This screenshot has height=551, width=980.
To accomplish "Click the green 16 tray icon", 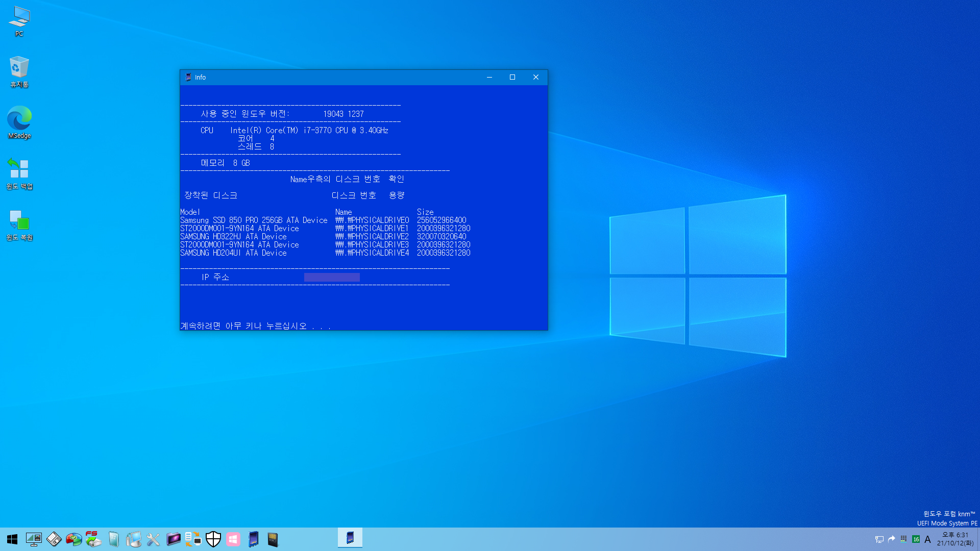I will [x=916, y=539].
